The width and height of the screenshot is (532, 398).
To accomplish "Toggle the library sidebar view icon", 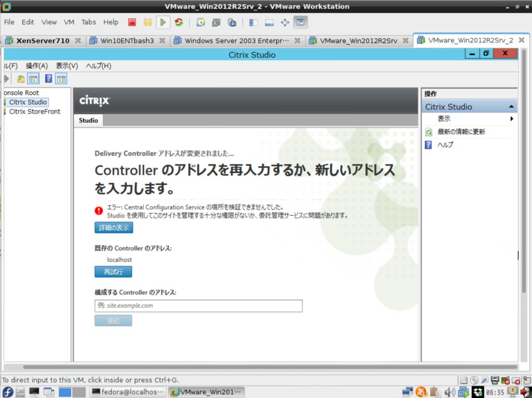I will tap(254, 22).
